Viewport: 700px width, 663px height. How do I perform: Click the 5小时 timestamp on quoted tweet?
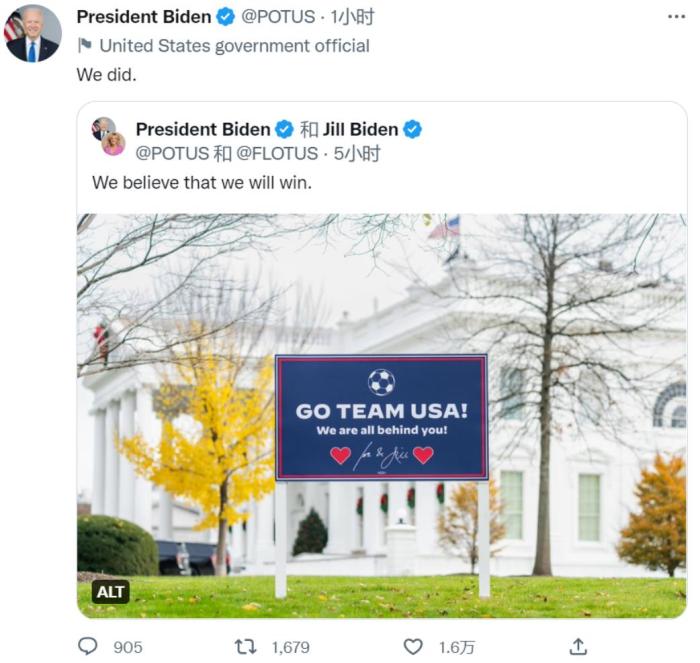pos(357,154)
